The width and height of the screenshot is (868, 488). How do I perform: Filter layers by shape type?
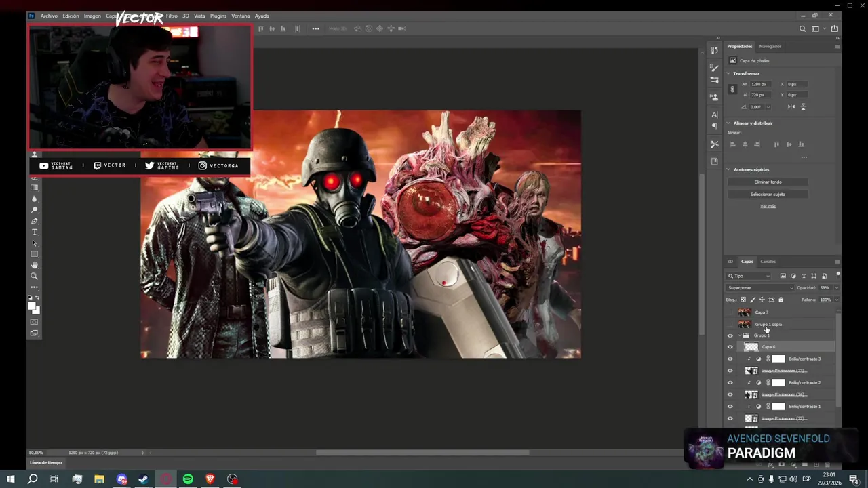pos(814,276)
